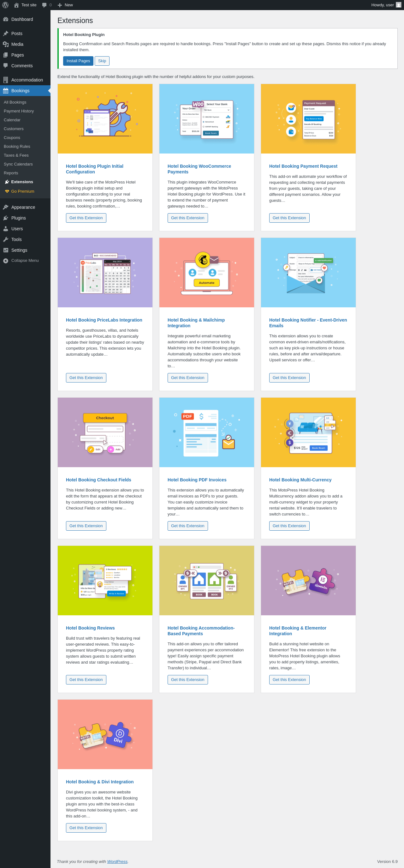The height and width of the screenshot is (868, 404).
Task: Click the WordPress logo icon
Action: coord(5,5)
